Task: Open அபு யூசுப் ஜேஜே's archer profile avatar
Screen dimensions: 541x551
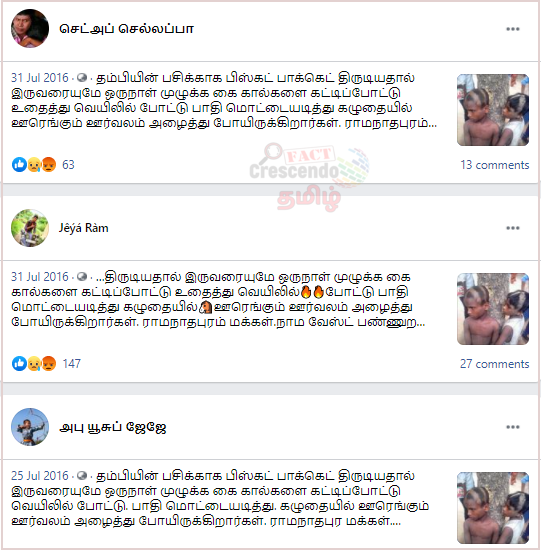Action: point(30,427)
